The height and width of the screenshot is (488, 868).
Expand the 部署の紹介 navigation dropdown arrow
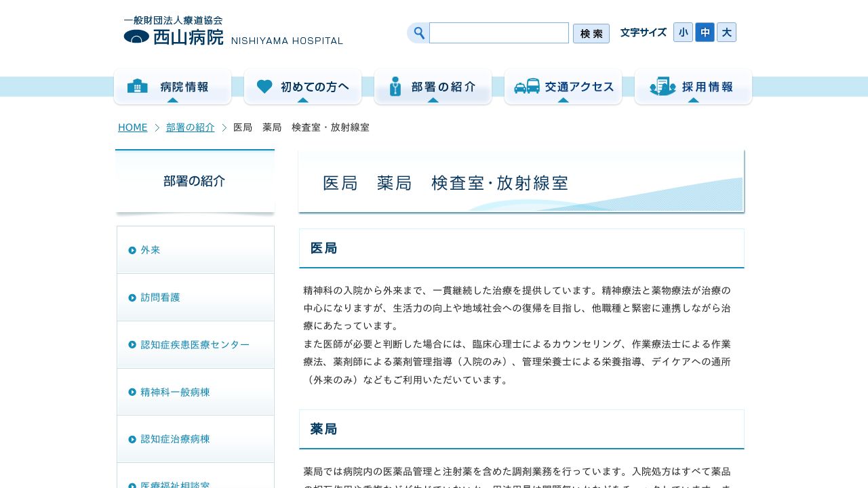click(x=433, y=100)
